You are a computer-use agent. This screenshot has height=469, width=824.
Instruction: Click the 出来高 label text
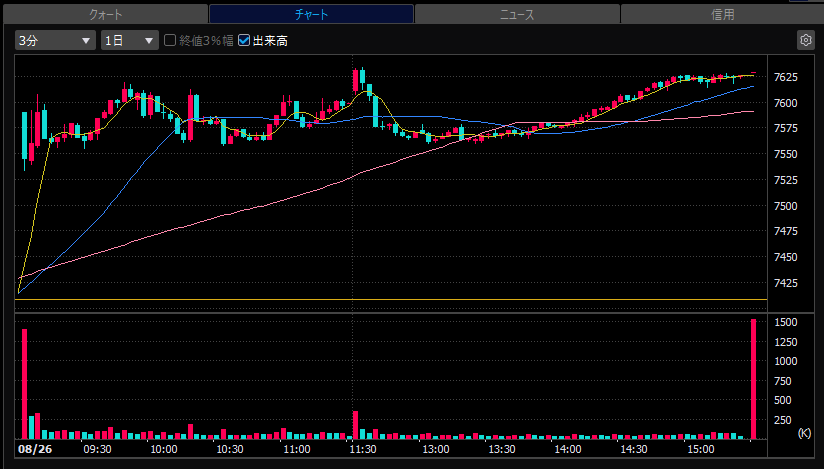[x=270, y=40]
